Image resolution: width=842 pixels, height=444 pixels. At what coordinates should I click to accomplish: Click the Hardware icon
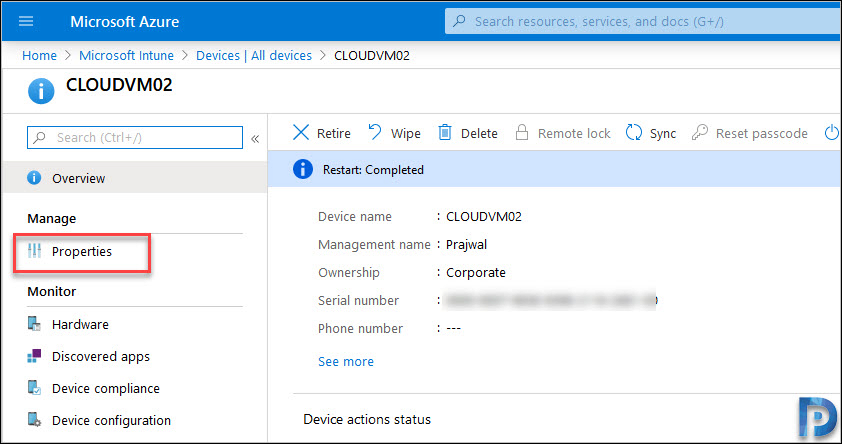tap(34, 324)
